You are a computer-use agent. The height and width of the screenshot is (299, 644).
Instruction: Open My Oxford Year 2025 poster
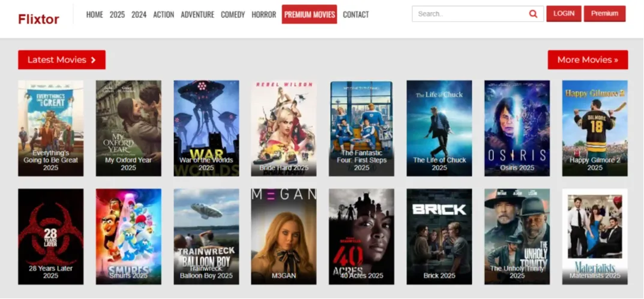coord(128,128)
